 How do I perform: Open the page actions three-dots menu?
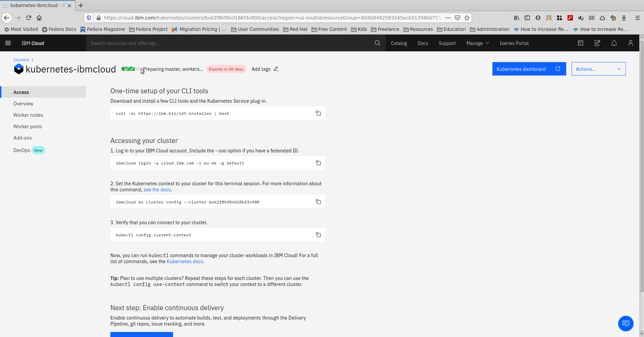pos(448,18)
